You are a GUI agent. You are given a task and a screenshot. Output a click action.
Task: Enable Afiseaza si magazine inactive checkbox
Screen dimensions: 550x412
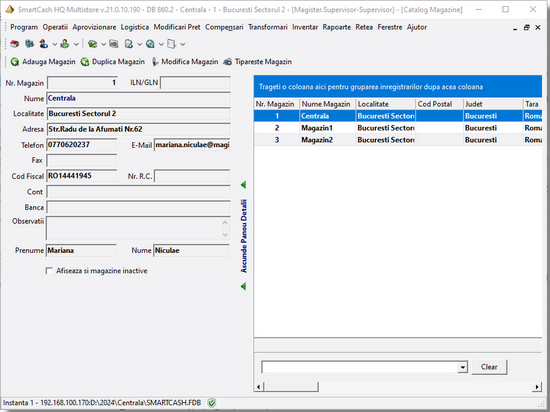tap(49, 271)
